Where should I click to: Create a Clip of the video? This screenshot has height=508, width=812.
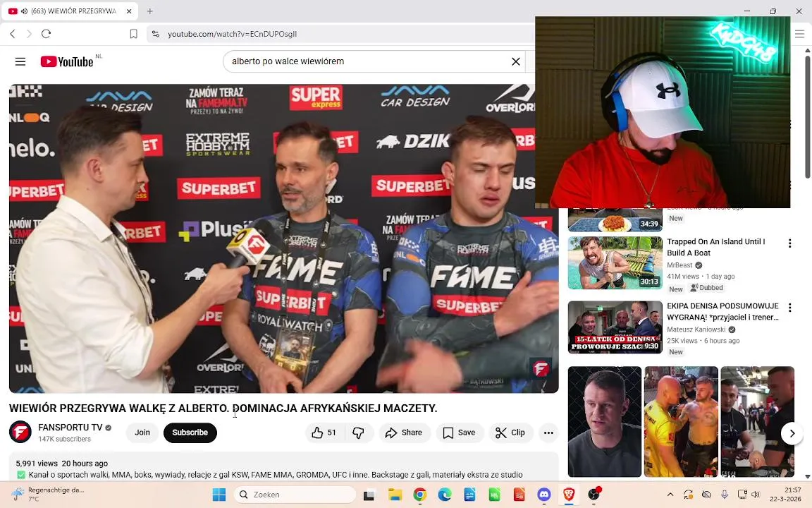pyautogui.click(x=510, y=433)
